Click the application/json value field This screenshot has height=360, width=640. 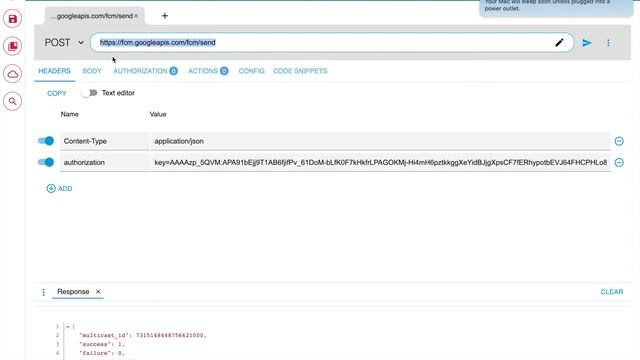[380, 141]
